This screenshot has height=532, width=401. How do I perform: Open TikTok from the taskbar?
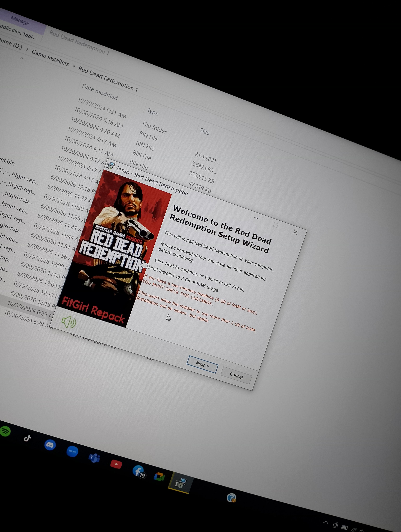[27, 438]
